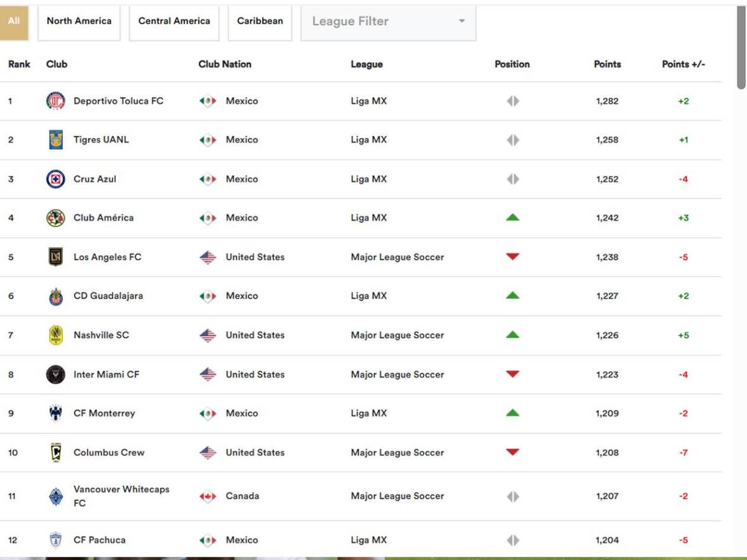Click the CD Guadalajara crest

click(55, 296)
